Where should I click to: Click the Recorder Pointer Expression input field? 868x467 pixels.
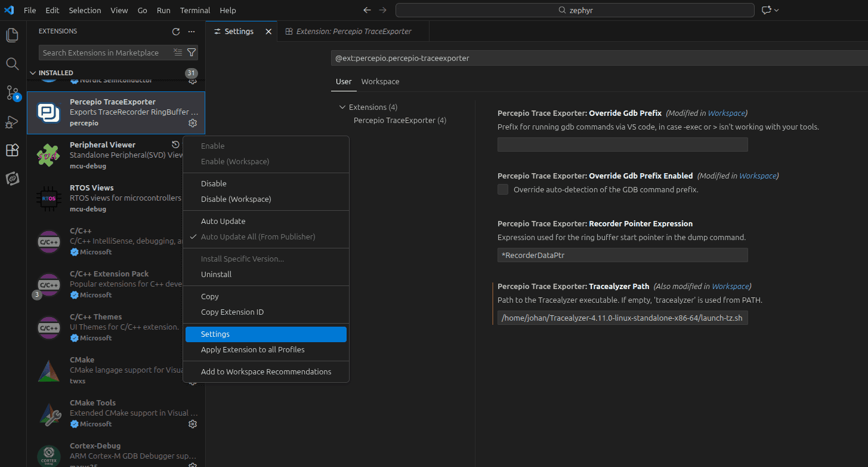coord(622,255)
